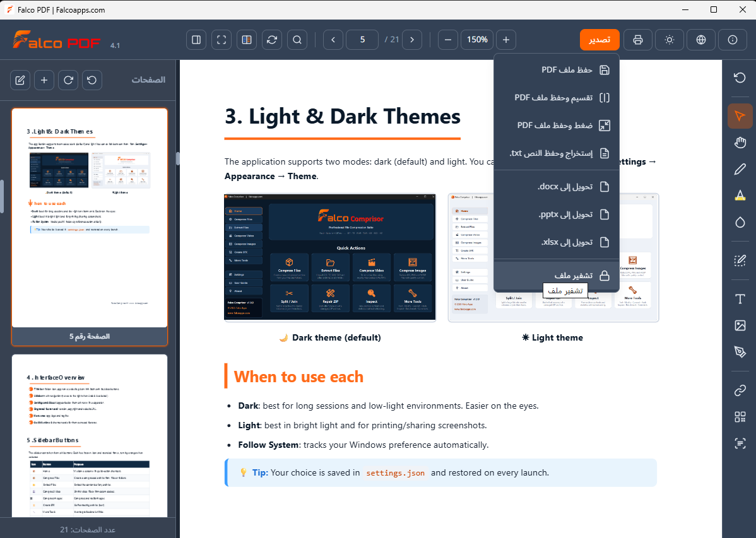Click the الصفحة رقم 5 label
The height and width of the screenshot is (538, 756).
[90, 337]
